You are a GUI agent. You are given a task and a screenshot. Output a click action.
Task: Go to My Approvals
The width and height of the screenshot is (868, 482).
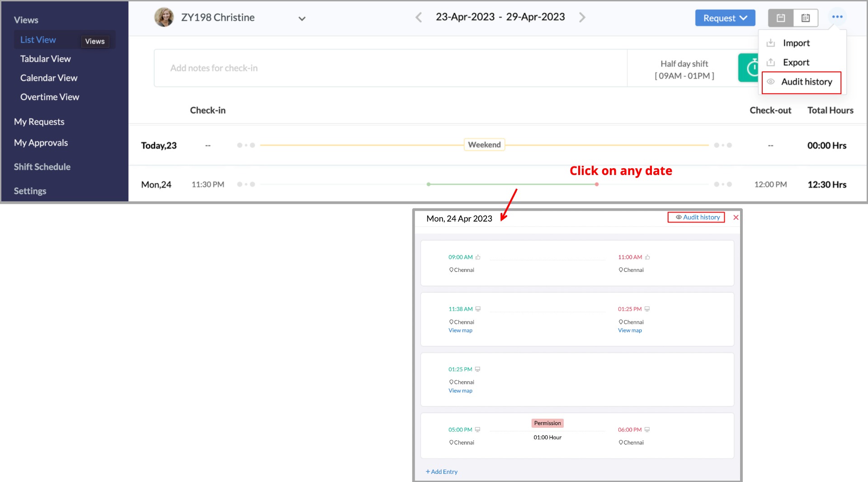tap(41, 142)
